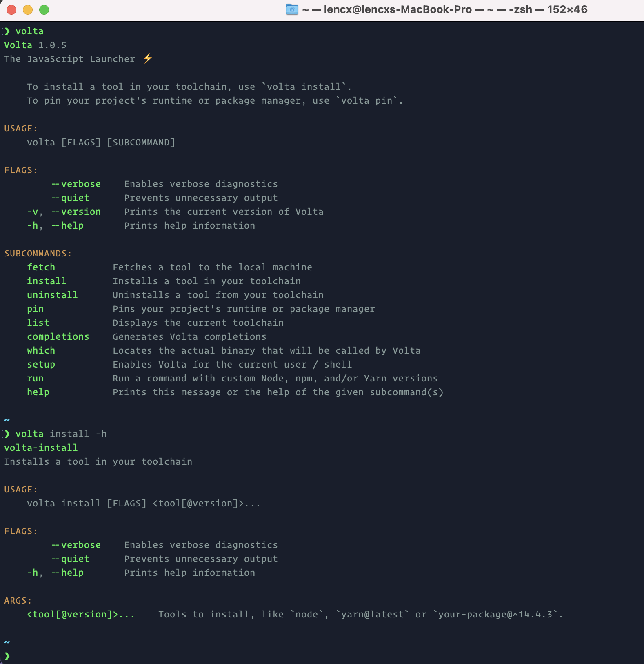The width and height of the screenshot is (644, 664).
Task: Click 'volta install [FLAGS] <tool[@version]>...' line
Action: point(144,503)
